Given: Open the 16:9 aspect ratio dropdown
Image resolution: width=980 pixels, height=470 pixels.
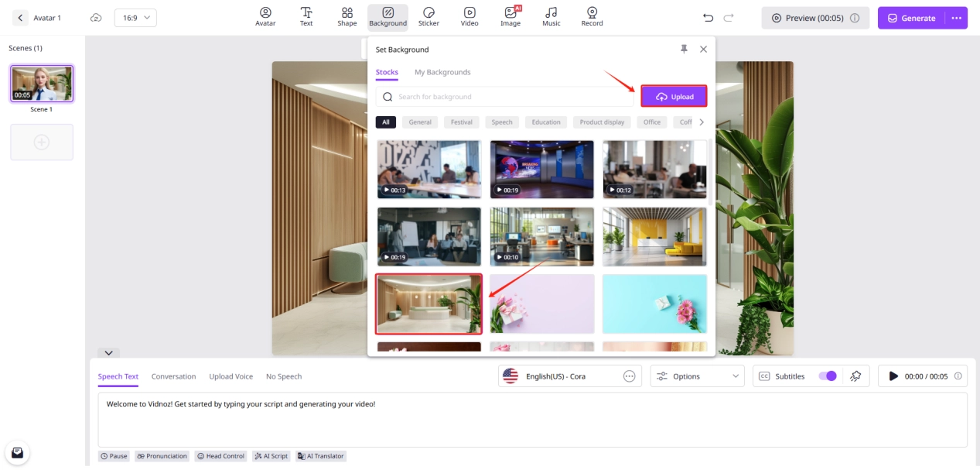Looking at the screenshot, I should click(x=135, y=18).
